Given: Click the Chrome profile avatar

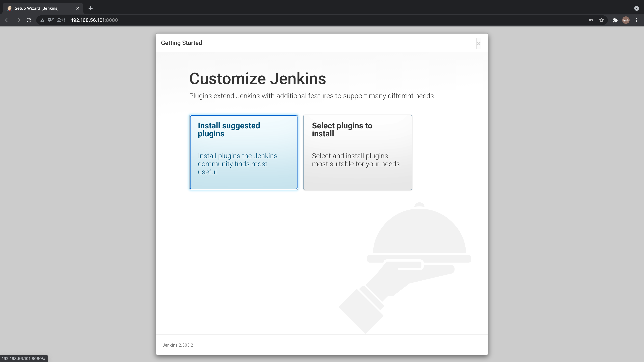Looking at the screenshot, I should (x=626, y=20).
